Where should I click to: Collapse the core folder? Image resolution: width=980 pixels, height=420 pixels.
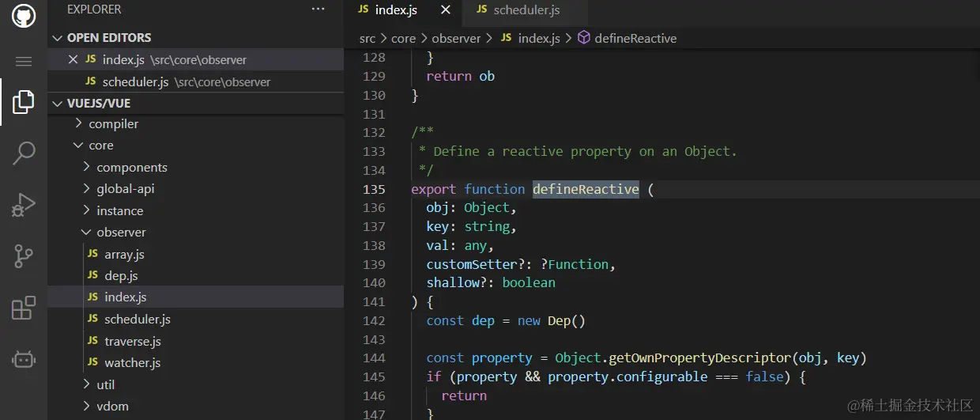tap(195, 146)
